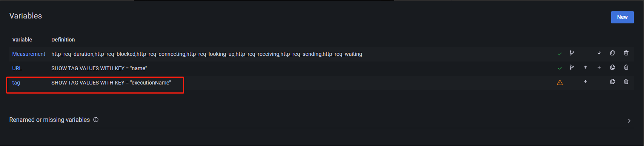
Task: Move URL variable up
Action: click(x=586, y=68)
